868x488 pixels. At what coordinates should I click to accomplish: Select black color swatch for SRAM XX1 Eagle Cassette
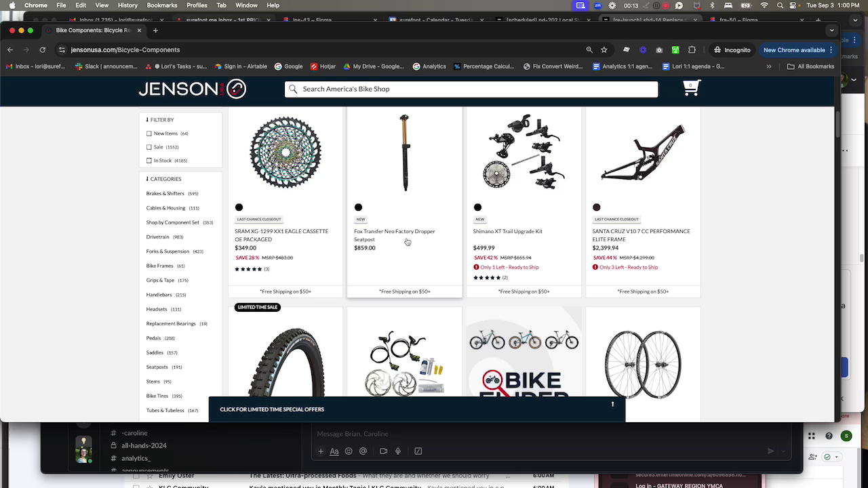pos(239,207)
